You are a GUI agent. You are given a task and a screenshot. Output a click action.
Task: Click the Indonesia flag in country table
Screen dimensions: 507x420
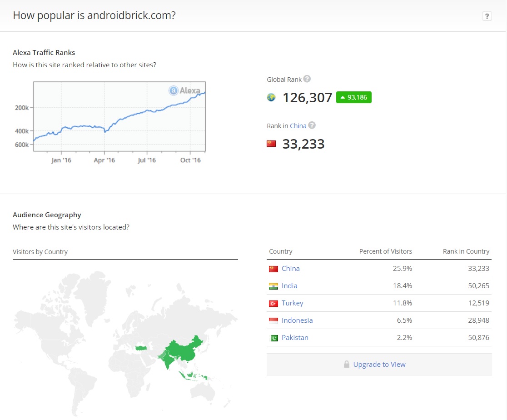(x=273, y=320)
